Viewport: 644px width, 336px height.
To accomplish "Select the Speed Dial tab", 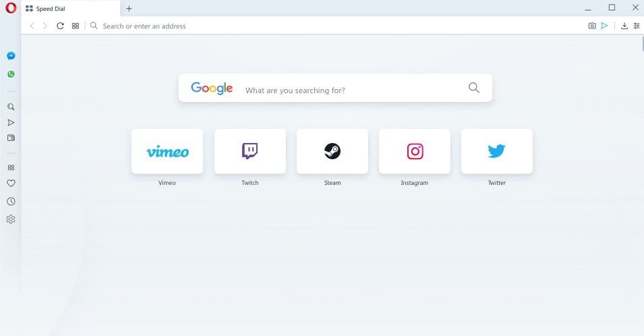I will (x=71, y=9).
